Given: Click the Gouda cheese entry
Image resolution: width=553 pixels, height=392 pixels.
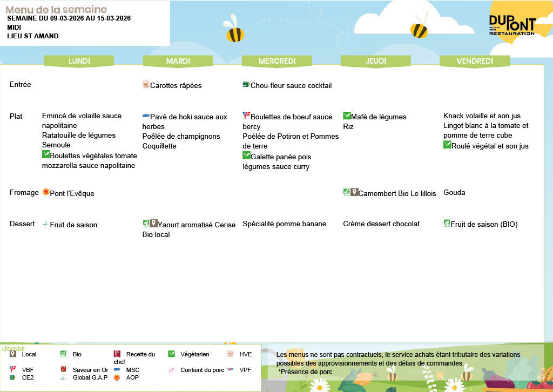Looking at the screenshot, I should (454, 193).
